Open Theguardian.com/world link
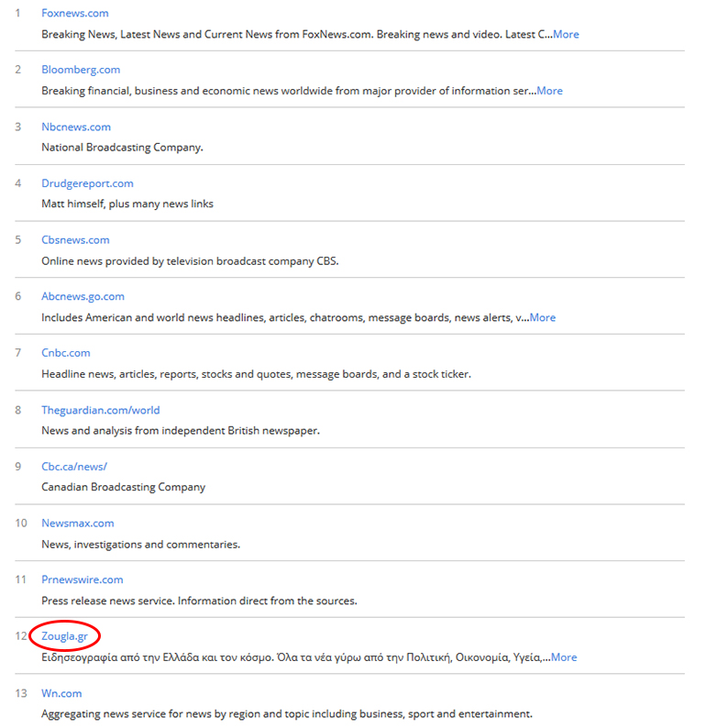The image size is (706, 728). (101, 410)
